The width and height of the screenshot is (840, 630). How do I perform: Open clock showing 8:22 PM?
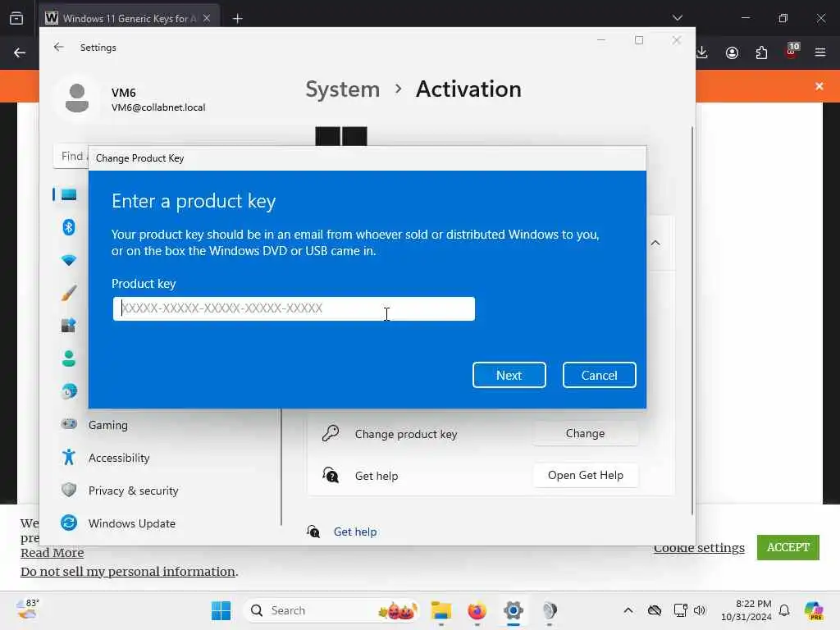point(746,610)
